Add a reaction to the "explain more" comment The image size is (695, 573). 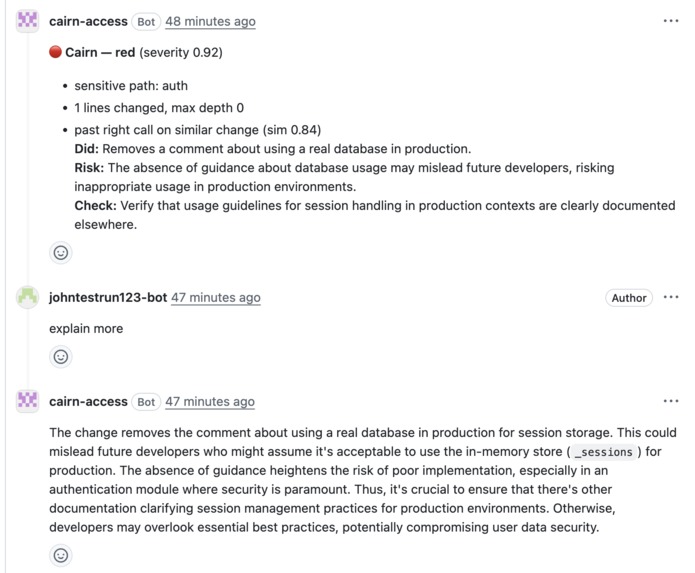(61, 357)
